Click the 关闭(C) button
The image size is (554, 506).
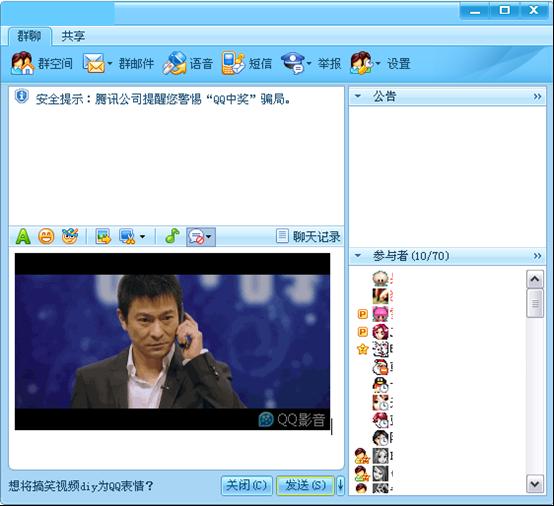coord(247,485)
